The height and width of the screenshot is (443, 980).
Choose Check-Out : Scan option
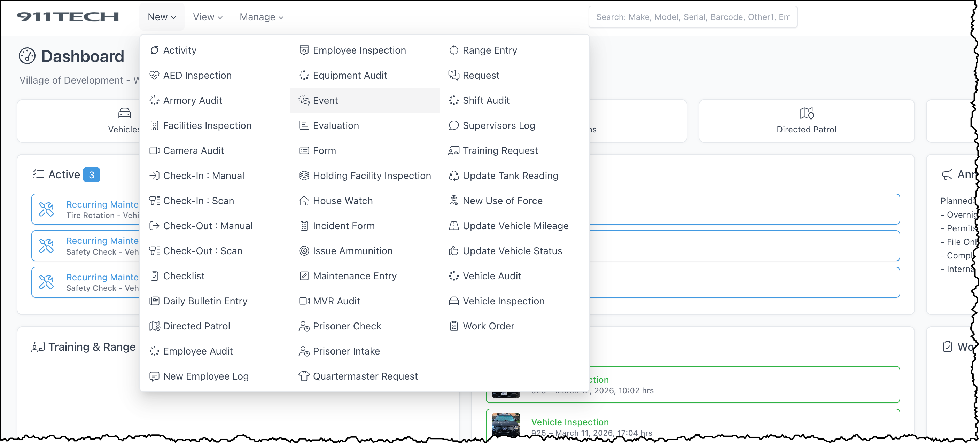click(202, 251)
